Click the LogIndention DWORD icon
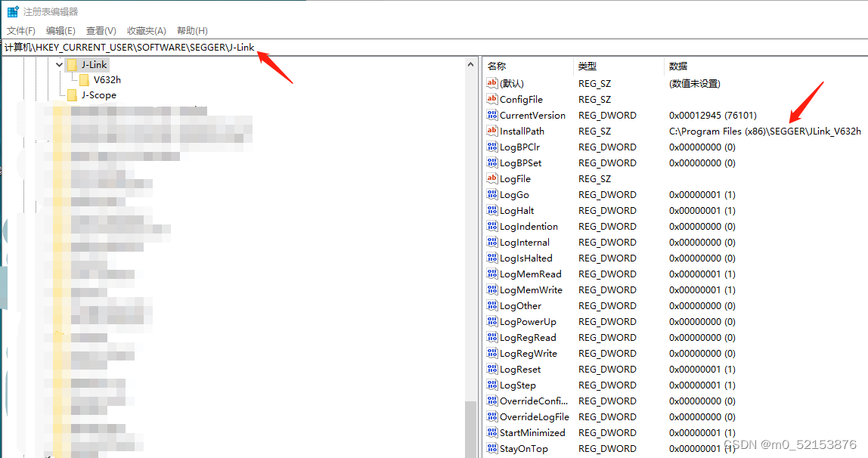The width and height of the screenshot is (868, 458). coord(492,226)
